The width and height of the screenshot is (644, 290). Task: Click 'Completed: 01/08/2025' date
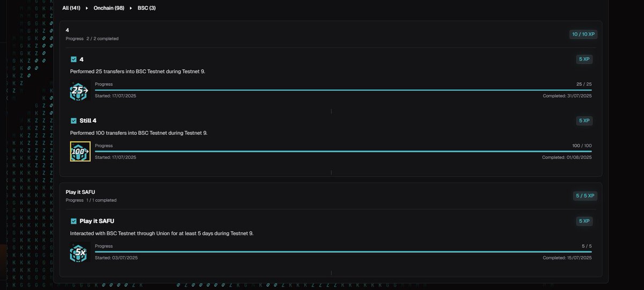567,158
